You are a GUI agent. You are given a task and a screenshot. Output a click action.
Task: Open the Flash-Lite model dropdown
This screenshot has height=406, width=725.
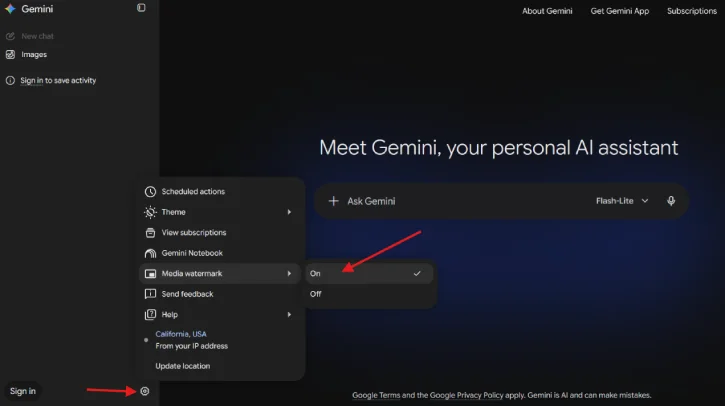[x=622, y=201]
